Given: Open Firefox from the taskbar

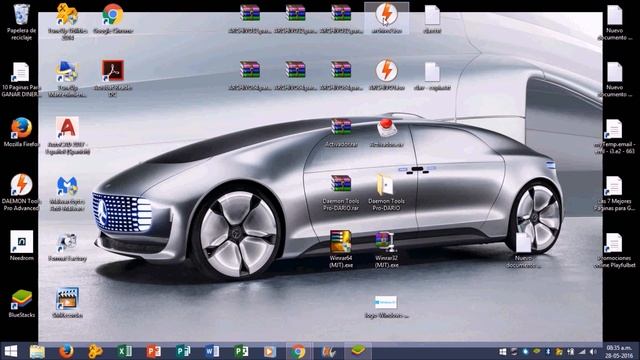Looking at the screenshot, I should (66, 351).
